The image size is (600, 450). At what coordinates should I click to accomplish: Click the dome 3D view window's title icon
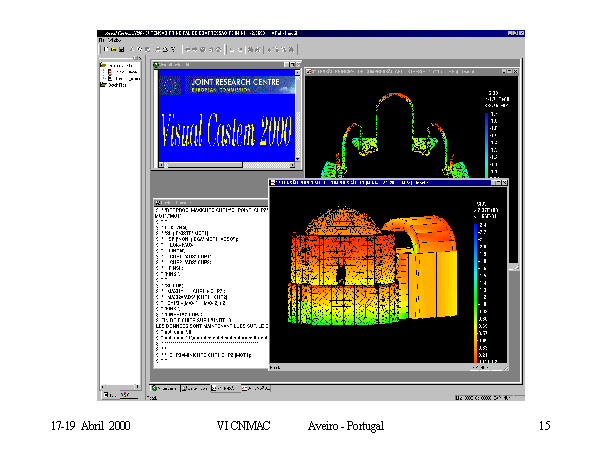click(x=274, y=183)
